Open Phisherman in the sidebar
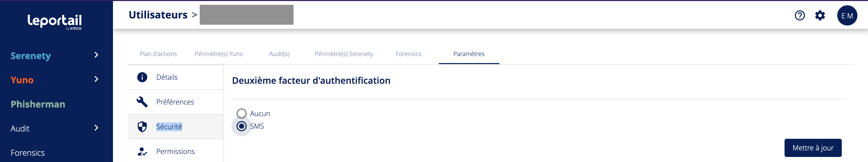Viewport: 868px width, 162px height. (38, 104)
